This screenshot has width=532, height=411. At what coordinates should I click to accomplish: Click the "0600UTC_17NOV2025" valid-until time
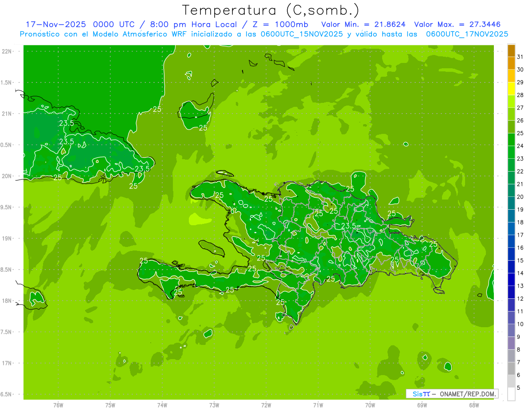point(467,34)
